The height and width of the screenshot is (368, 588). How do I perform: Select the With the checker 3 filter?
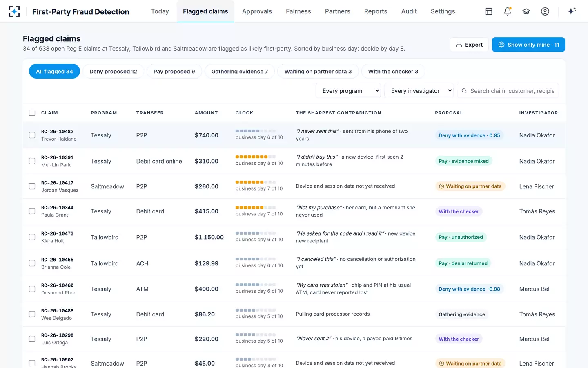393,72
